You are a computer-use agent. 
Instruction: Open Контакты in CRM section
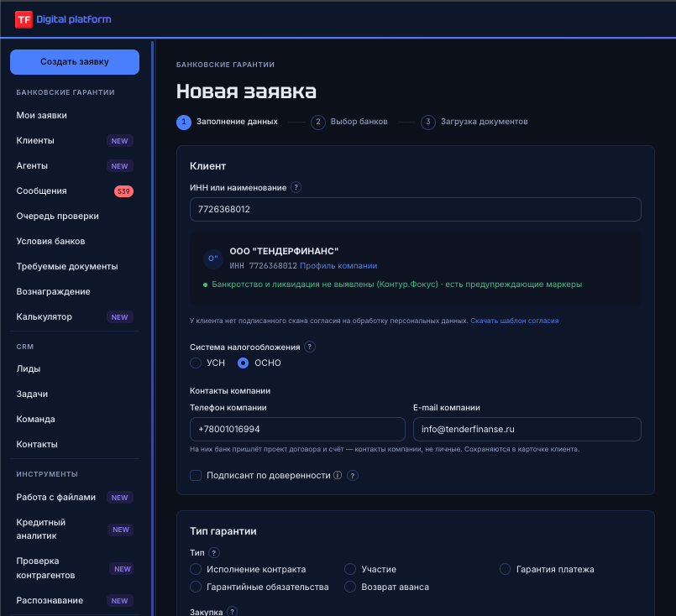pyautogui.click(x=75, y=444)
